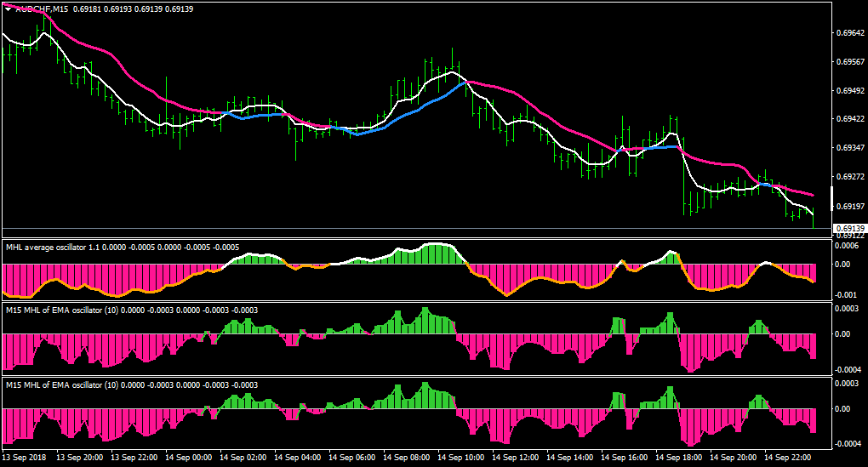Viewport: 868px width, 467px height.
Task: Click the 0.69422 price scale label
Action: click(x=851, y=119)
